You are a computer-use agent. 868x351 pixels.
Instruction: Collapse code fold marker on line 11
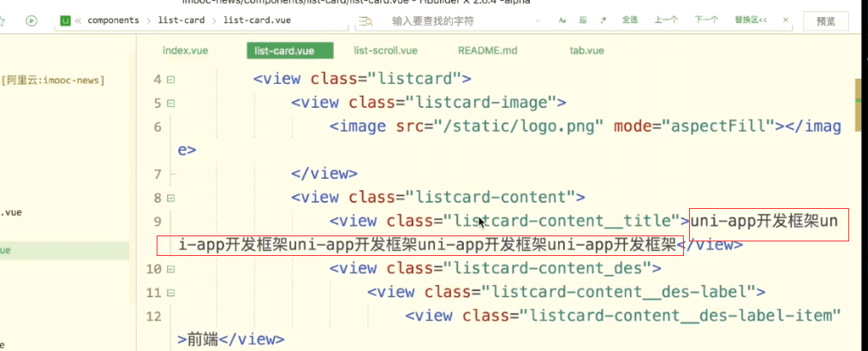pyautogui.click(x=170, y=293)
